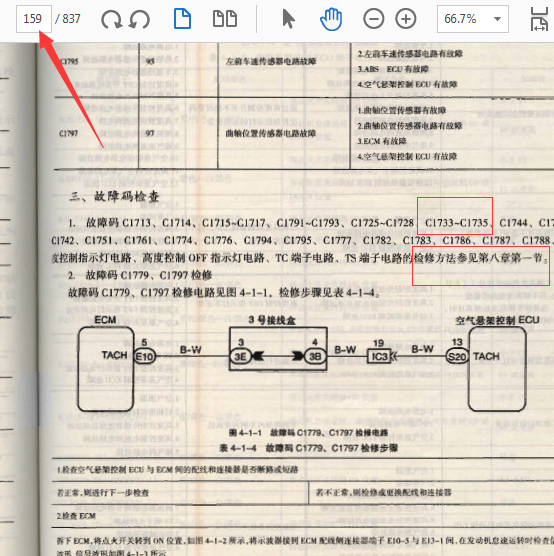This screenshot has width=554, height=556.
Task: Click the text 'C1733~C1735' in paragraph
Action: point(456,223)
